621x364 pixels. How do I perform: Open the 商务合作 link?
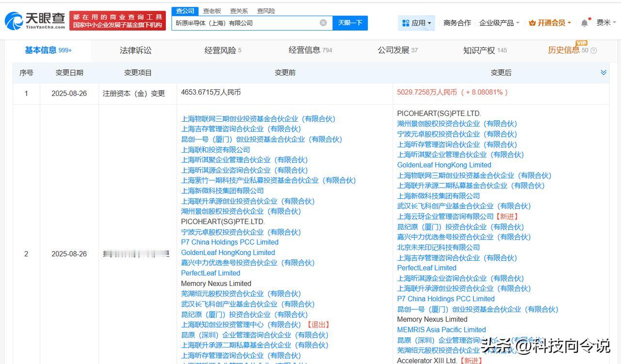pos(457,23)
